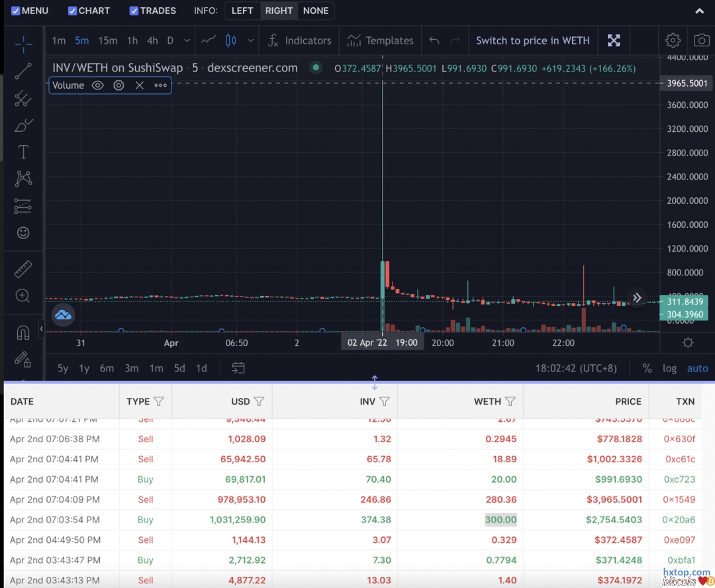Screen dimensions: 715x588
Task: Enter fullscreen chart mode
Action: pos(614,40)
